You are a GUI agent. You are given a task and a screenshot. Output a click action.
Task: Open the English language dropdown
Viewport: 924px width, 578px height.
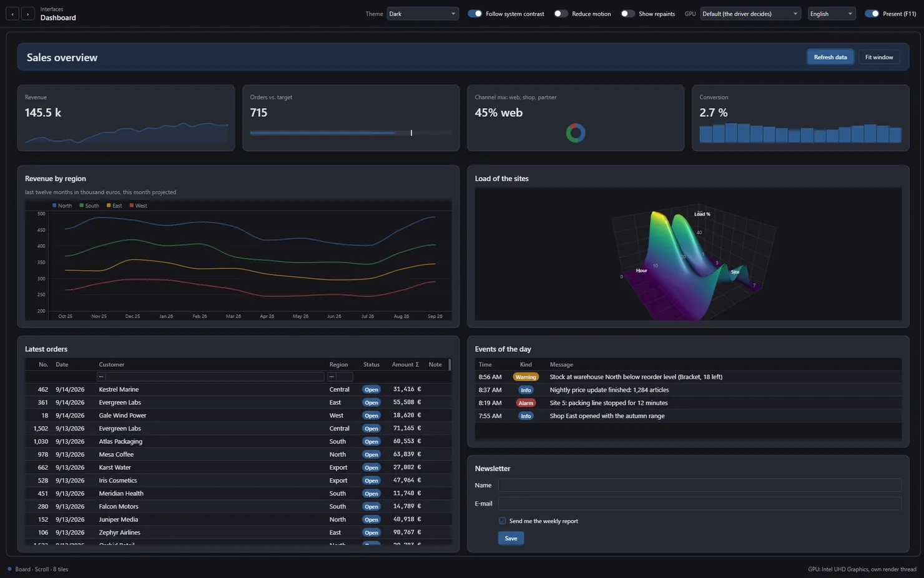tap(831, 14)
